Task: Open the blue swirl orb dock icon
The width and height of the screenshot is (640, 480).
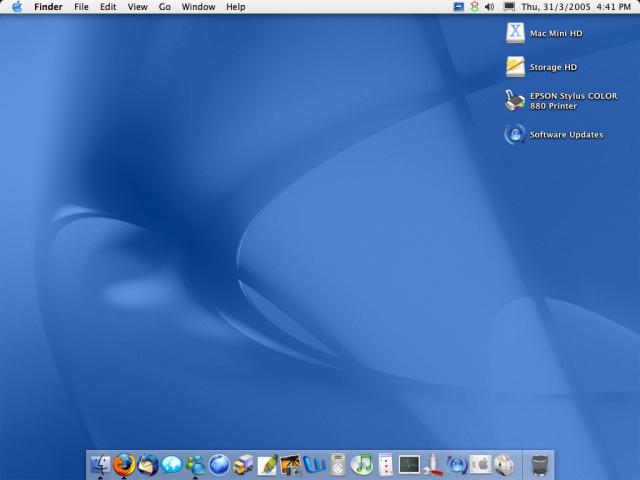Action: 457,465
